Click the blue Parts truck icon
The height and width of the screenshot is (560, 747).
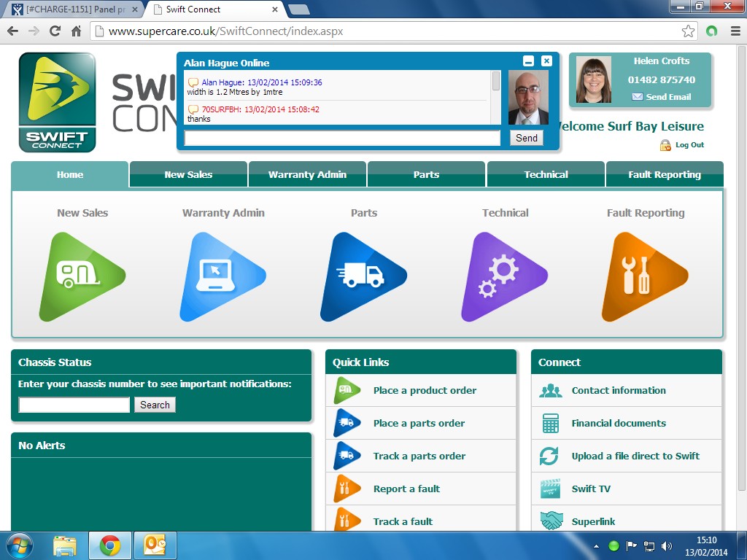pos(360,277)
